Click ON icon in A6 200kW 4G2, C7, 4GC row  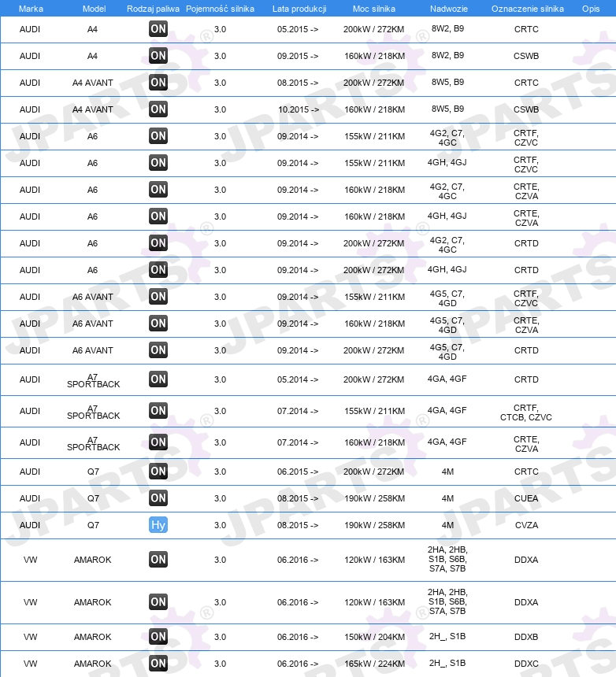pyautogui.click(x=158, y=243)
